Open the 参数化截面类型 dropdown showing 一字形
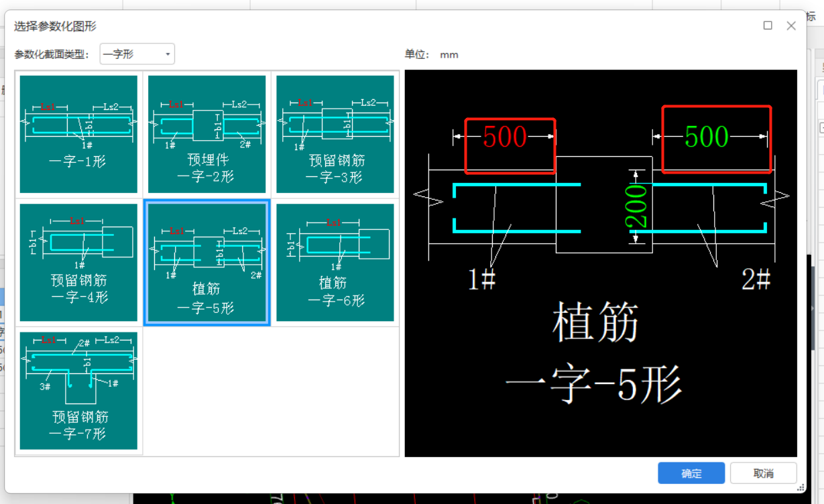The width and height of the screenshot is (824, 504). [x=137, y=54]
